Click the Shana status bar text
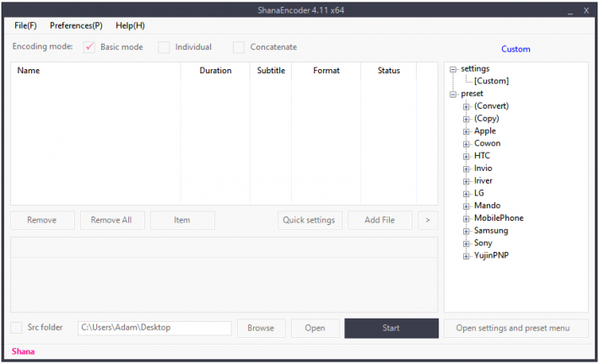599x364 pixels. [23, 351]
